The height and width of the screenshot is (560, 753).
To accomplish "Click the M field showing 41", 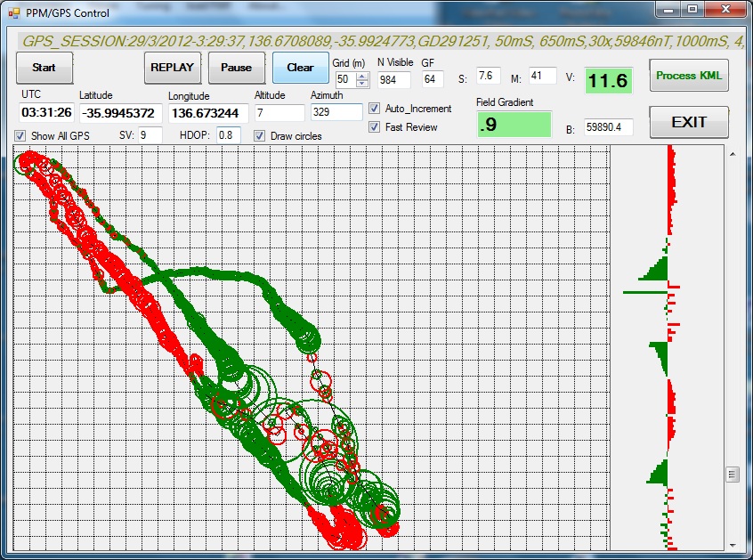I will (543, 76).
